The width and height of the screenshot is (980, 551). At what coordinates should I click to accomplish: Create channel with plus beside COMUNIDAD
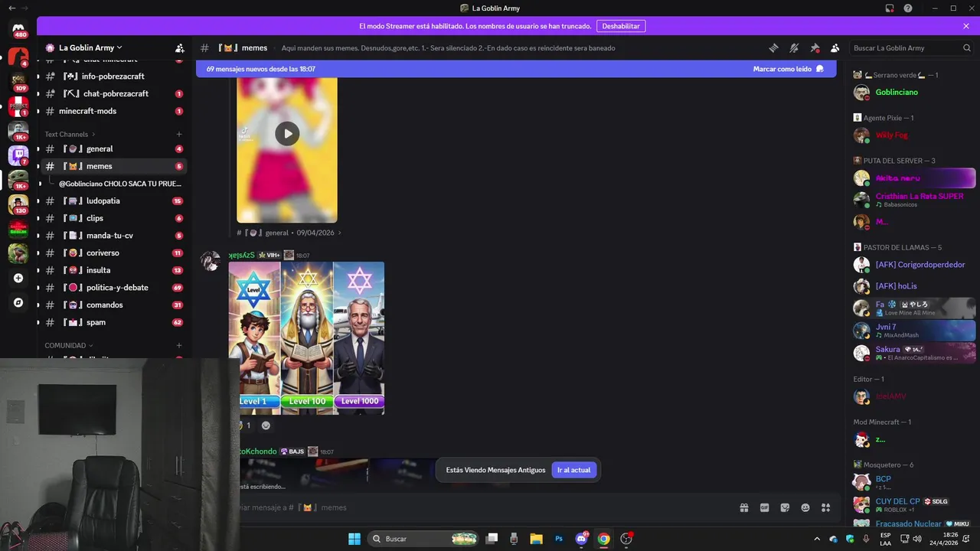point(179,345)
